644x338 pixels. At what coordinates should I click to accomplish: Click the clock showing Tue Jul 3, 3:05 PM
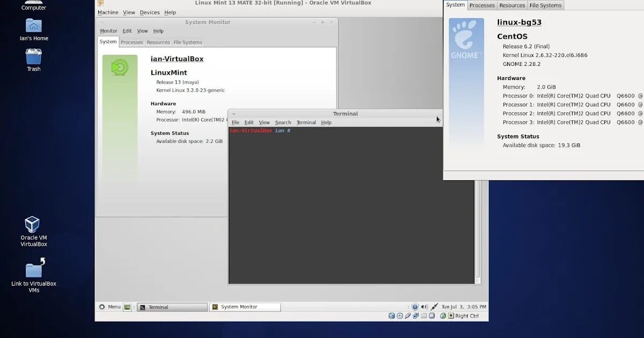pos(464,307)
